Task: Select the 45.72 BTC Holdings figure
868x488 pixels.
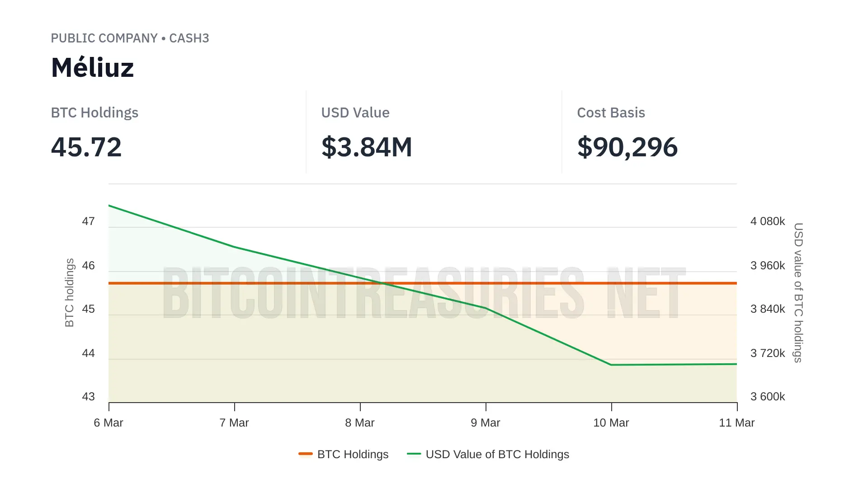Action: (x=86, y=147)
